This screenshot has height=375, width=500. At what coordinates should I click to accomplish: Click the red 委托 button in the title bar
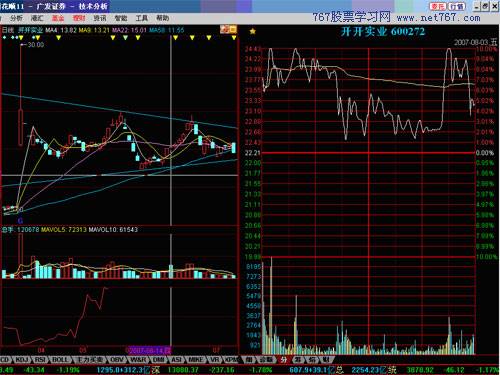[x=438, y=6]
